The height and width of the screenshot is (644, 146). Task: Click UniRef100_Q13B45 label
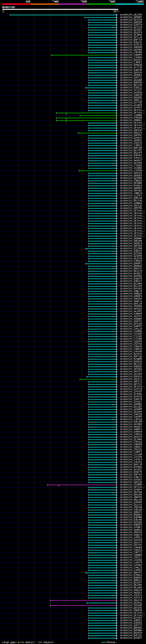pos(131,35)
